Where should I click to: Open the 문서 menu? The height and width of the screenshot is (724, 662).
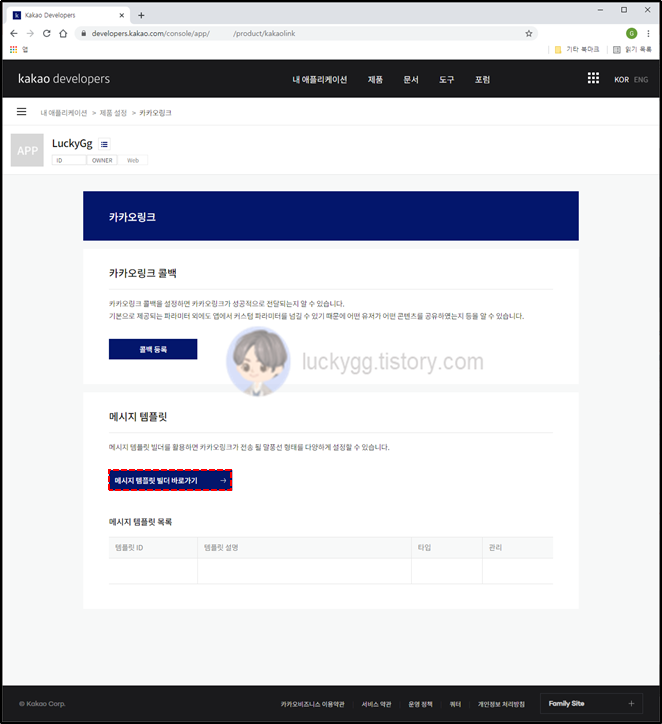pyautogui.click(x=410, y=79)
